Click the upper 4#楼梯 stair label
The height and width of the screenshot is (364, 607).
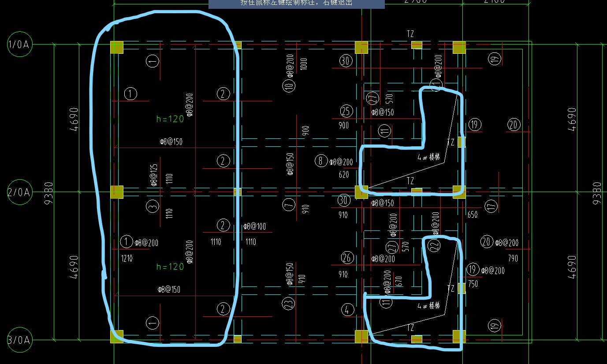[428, 157]
